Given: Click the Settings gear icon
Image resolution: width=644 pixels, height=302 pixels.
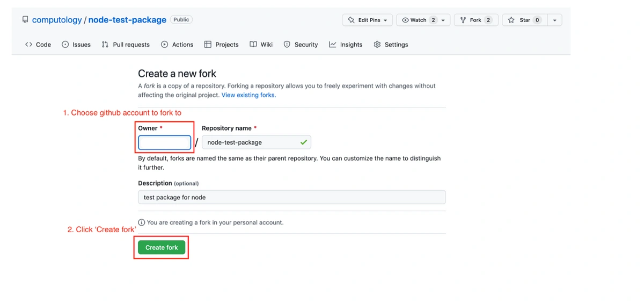Looking at the screenshot, I should (x=377, y=45).
